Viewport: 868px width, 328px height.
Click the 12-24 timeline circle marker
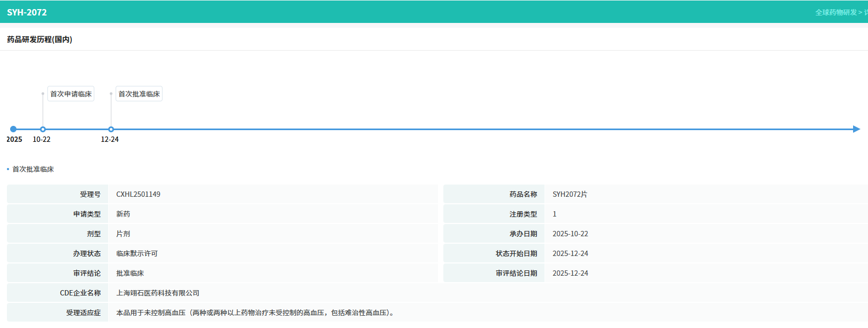click(111, 129)
